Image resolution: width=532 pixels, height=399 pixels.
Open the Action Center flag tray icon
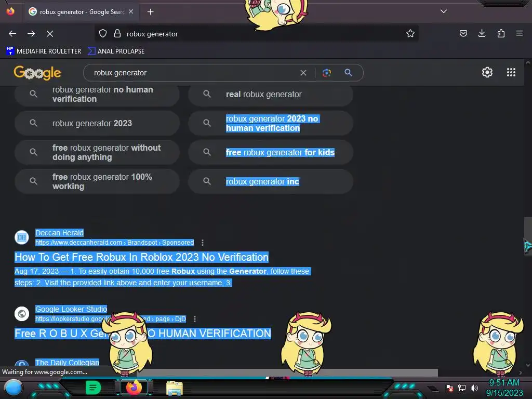tap(449, 388)
